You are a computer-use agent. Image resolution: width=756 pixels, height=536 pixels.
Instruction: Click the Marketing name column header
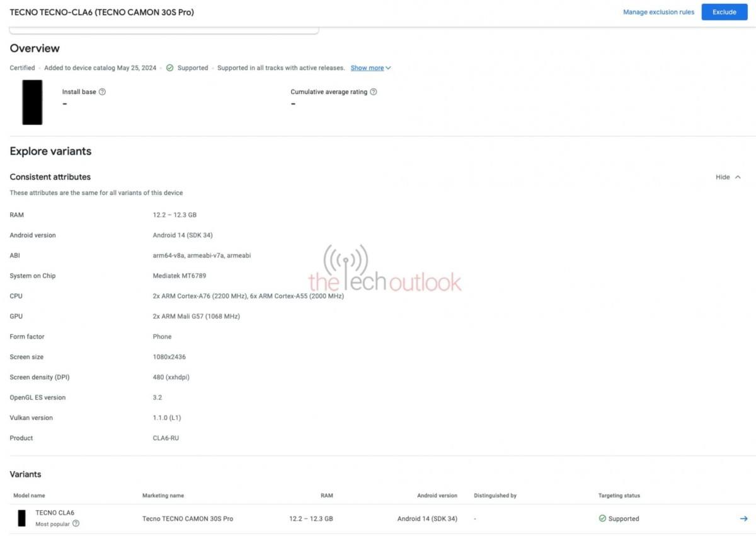click(163, 496)
